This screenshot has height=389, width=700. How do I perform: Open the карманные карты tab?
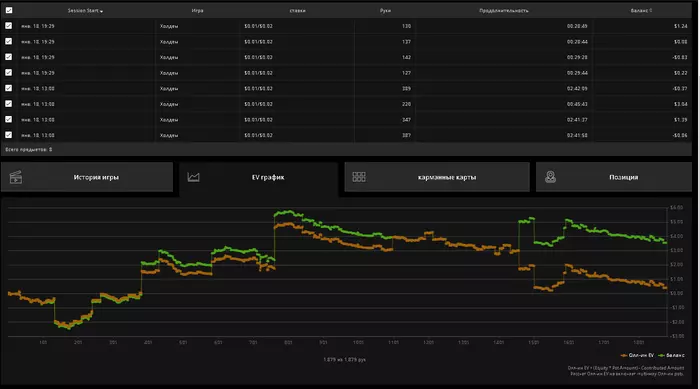click(x=437, y=177)
